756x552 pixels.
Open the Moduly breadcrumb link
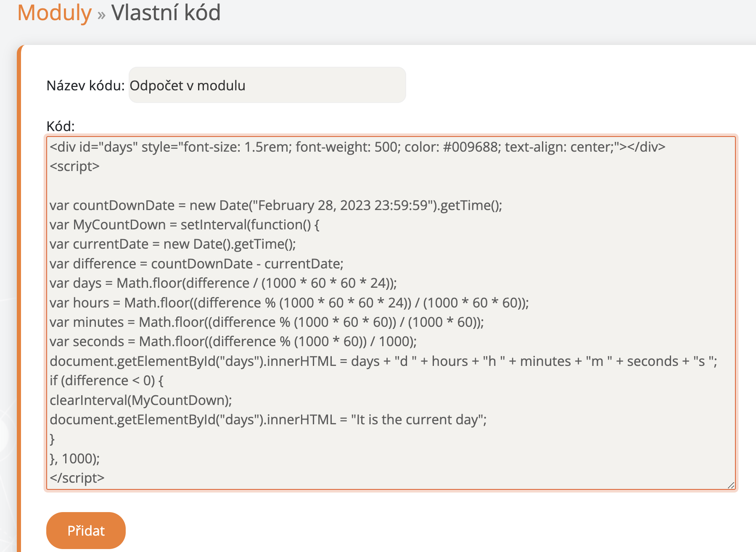(54, 13)
